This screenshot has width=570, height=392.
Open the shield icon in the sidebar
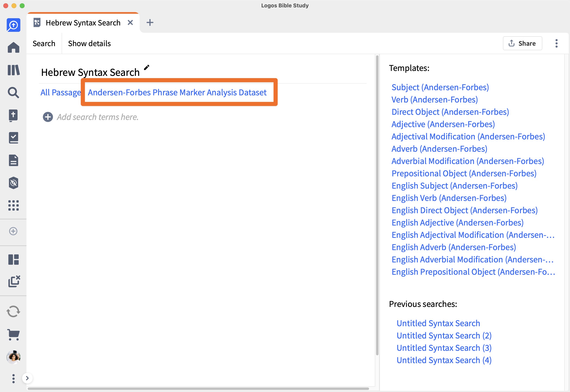click(x=14, y=183)
